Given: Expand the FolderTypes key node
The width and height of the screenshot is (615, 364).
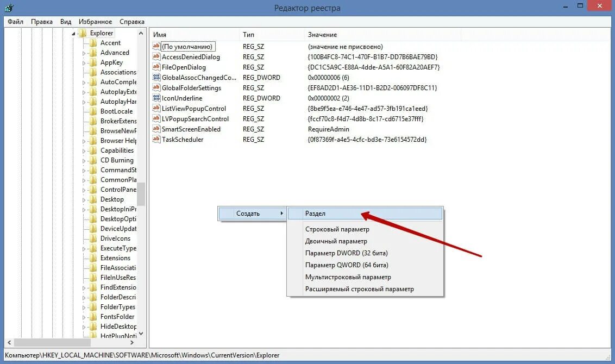Looking at the screenshot, I should click(x=84, y=307).
